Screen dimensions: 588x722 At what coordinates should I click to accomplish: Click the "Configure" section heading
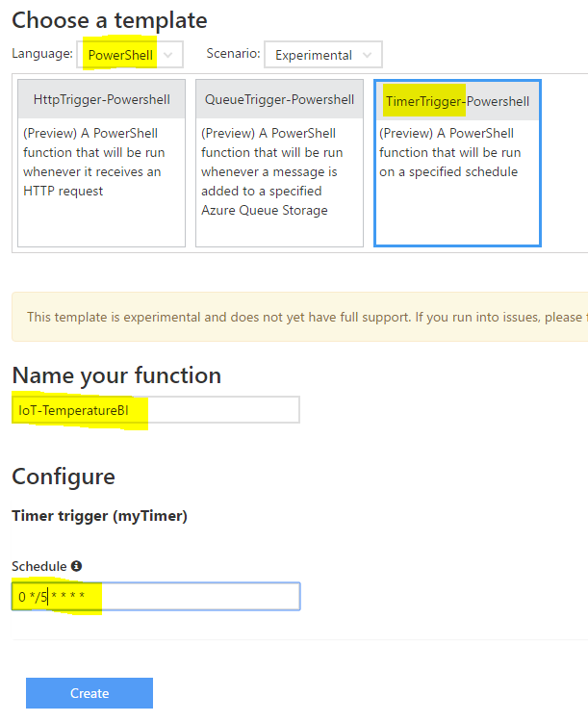point(64,476)
